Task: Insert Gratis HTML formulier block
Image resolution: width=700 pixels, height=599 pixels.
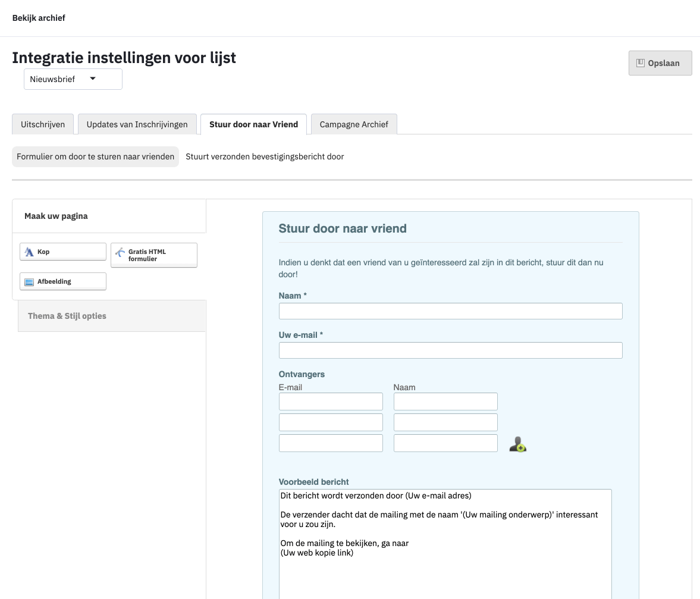Action: (x=154, y=255)
